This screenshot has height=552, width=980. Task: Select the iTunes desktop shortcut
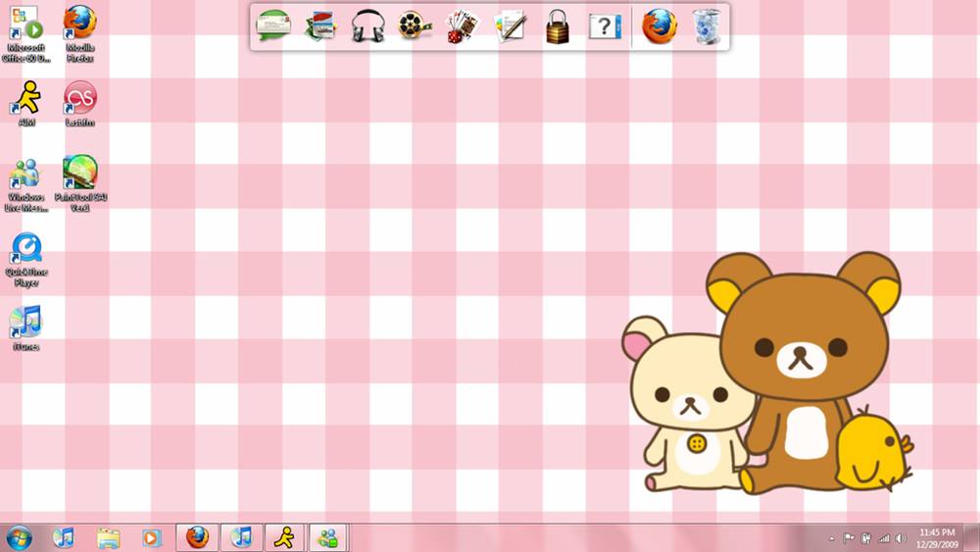(x=26, y=328)
